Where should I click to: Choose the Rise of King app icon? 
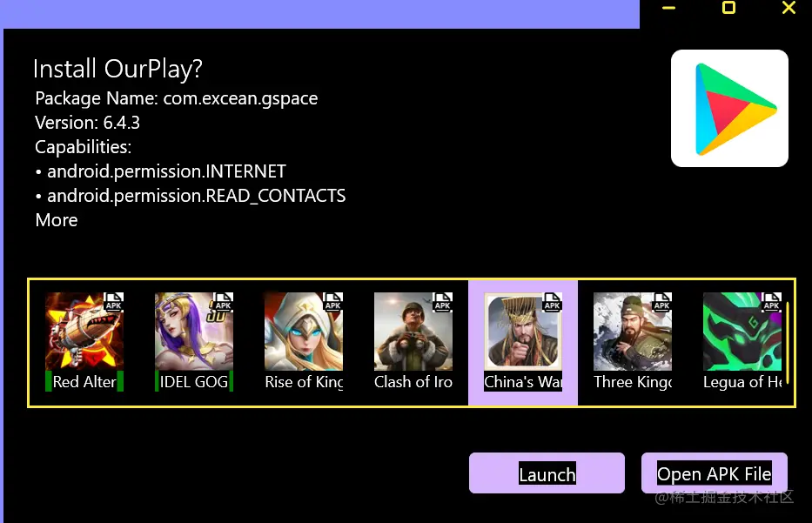coord(304,332)
